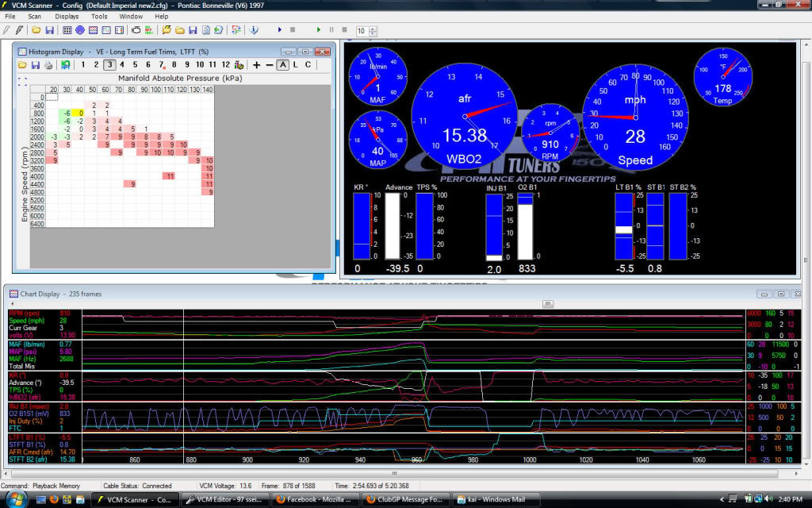Select histogram number 3
Viewport: 812px width, 508px height.
(x=109, y=65)
